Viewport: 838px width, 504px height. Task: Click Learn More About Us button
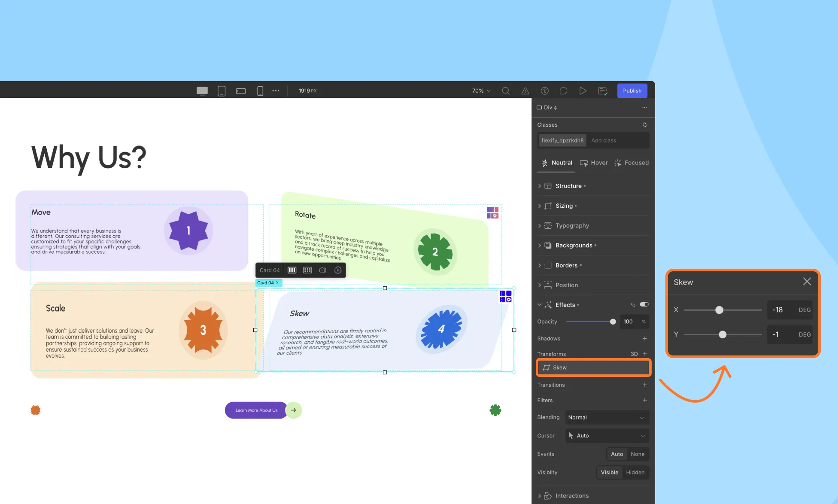[x=256, y=410]
